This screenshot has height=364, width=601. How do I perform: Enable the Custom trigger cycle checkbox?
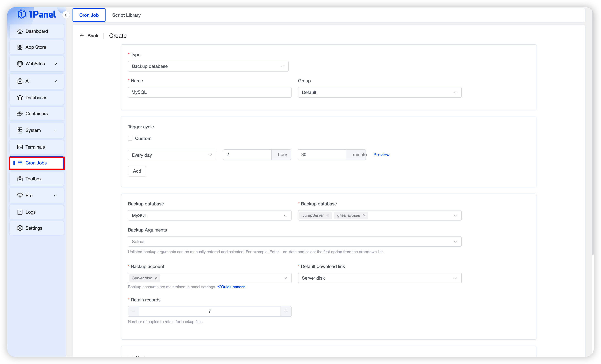130,138
